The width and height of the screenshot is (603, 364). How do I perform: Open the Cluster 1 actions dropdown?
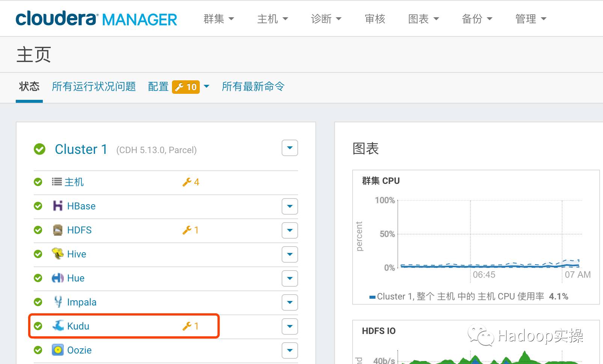[290, 148]
